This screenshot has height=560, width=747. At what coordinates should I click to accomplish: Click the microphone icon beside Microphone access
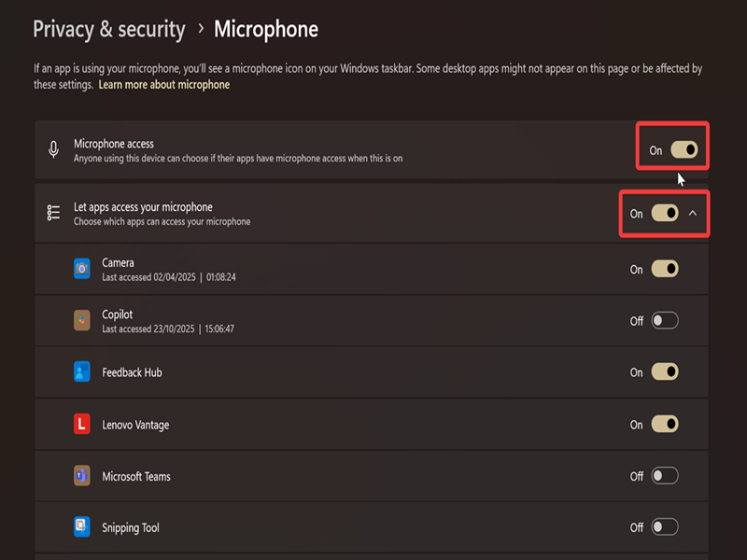pyautogui.click(x=54, y=149)
